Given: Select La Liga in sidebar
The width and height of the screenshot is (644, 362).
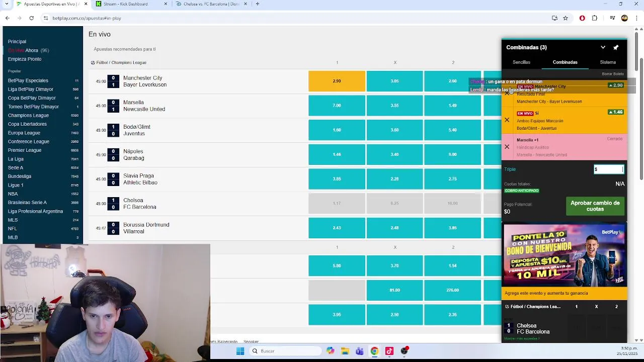Looking at the screenshot, I should click(x=16, y=159).
